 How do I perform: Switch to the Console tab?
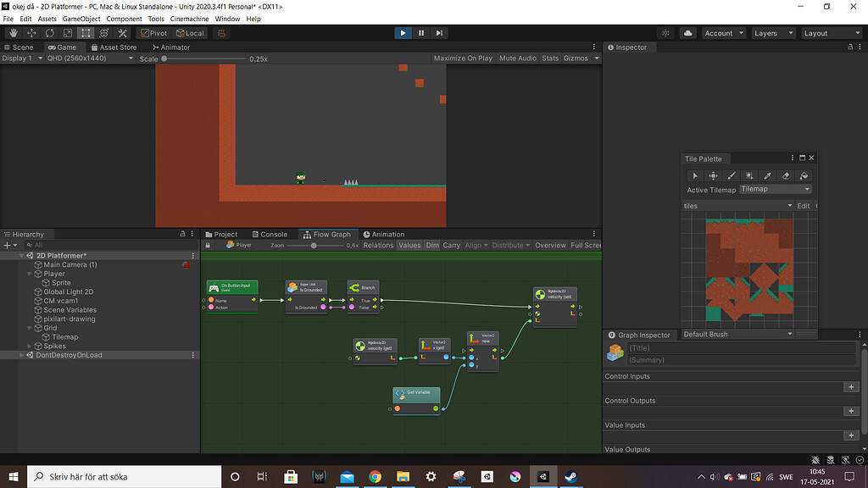[x=270, y=234]
